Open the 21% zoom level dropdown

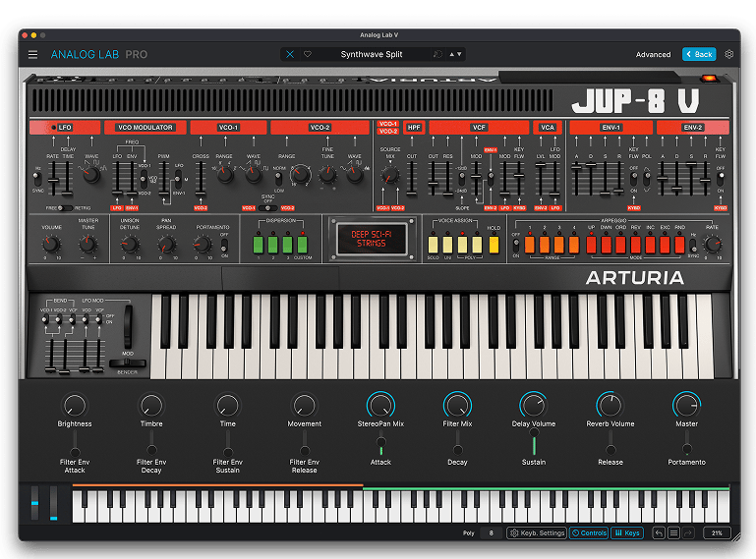point(716,533)
